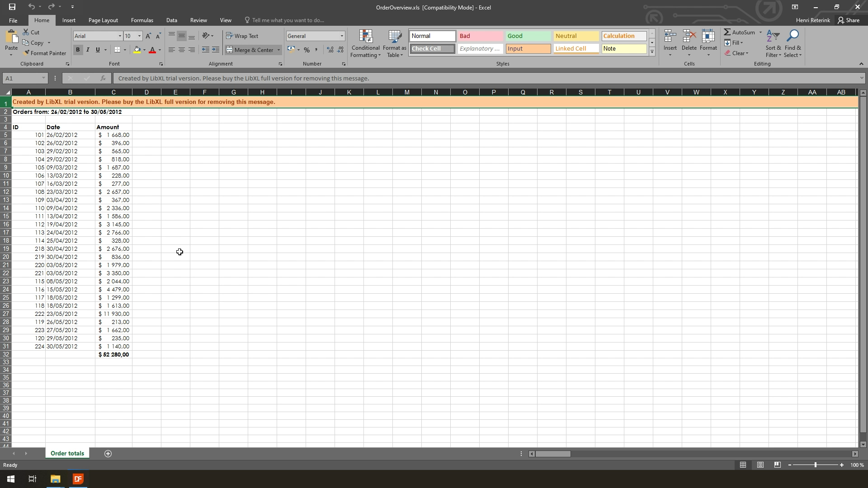The width and height of the screenshot is (868, 488).
Task: Switch to Page Layout view icon
Action: coord(760,465)
